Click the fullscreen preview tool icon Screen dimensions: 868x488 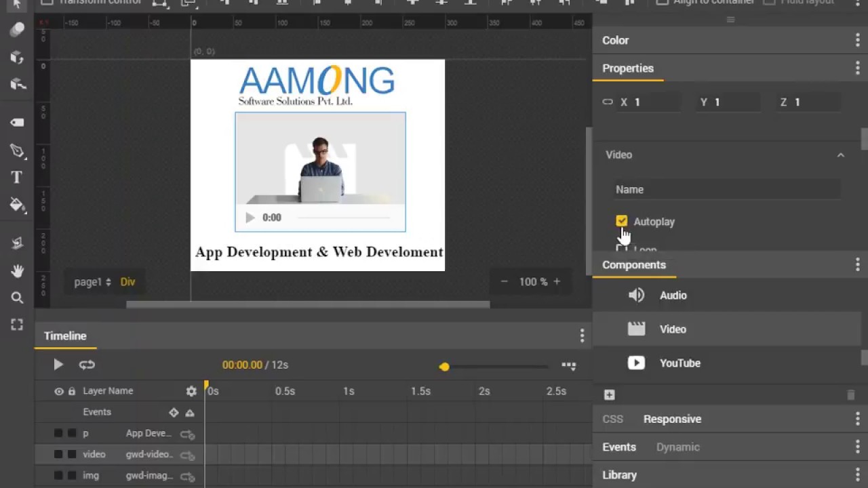[17, 325]
